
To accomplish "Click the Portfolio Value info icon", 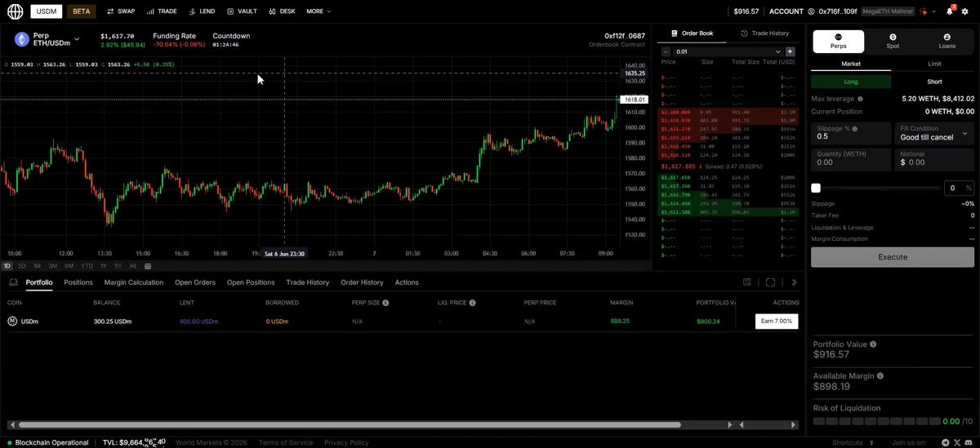I will coord(873,344).
